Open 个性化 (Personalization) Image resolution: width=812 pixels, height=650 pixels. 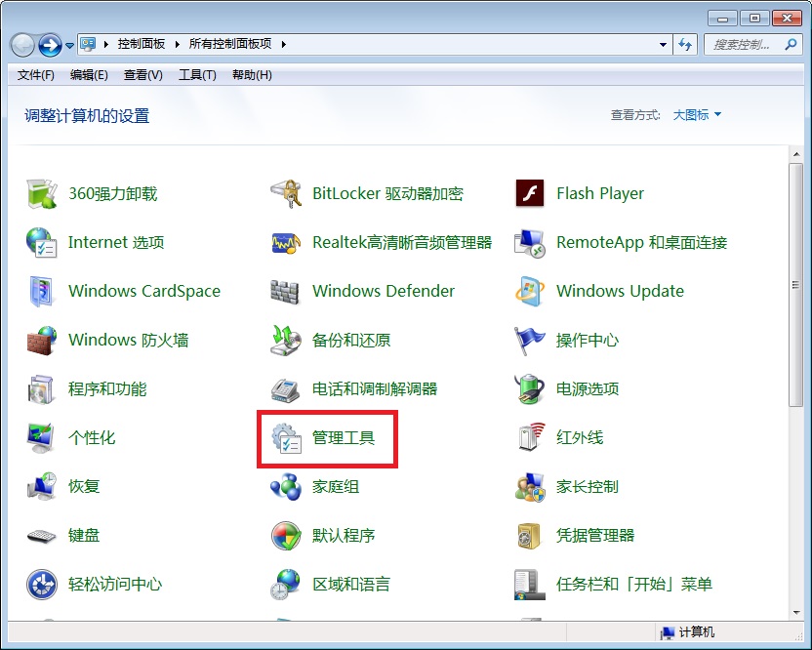coord(97,437)
